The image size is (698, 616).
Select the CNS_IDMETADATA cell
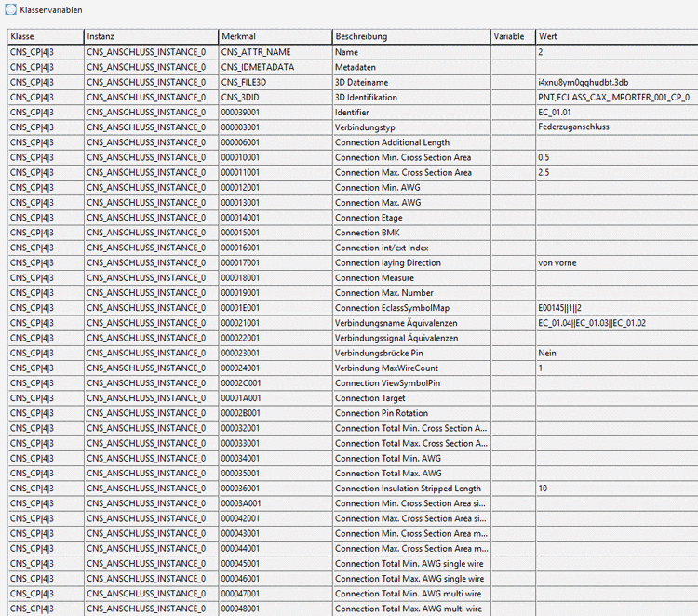[275, 67]
